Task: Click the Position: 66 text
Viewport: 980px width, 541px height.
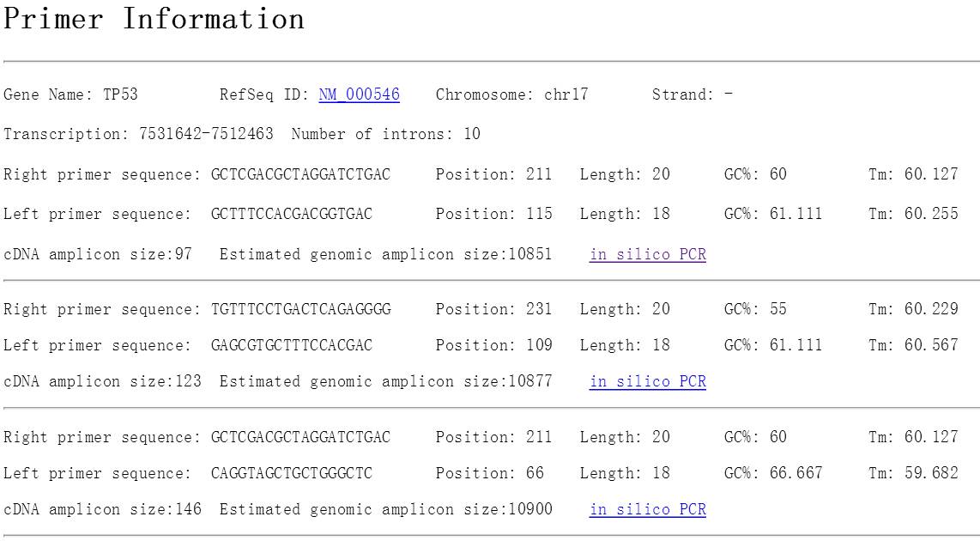Action: [x=489, y=474]
